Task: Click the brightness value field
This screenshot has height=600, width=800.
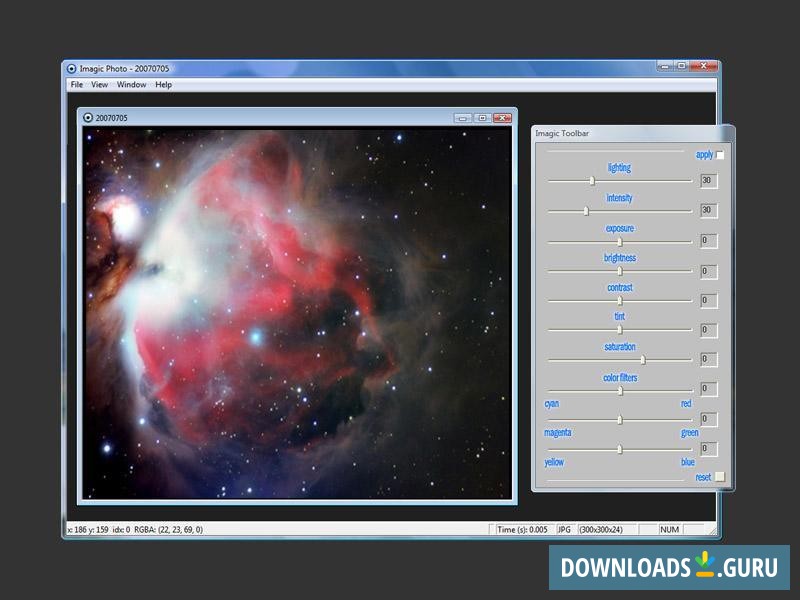Action: click(709, 271)
